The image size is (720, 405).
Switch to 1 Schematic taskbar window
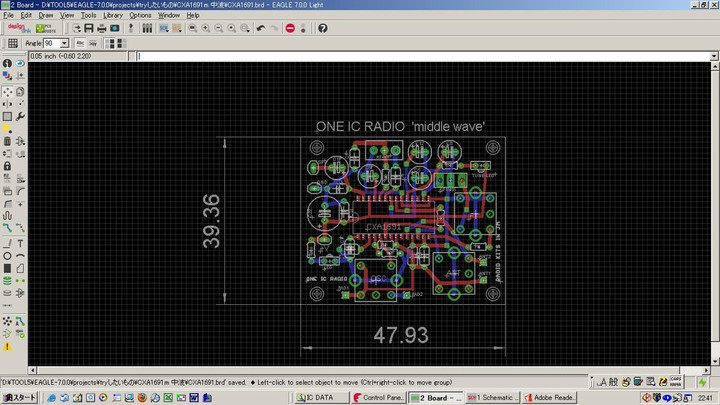491,397
